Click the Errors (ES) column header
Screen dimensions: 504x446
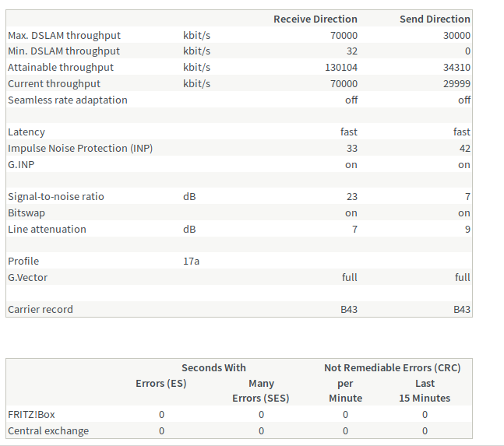click(160, 383)
